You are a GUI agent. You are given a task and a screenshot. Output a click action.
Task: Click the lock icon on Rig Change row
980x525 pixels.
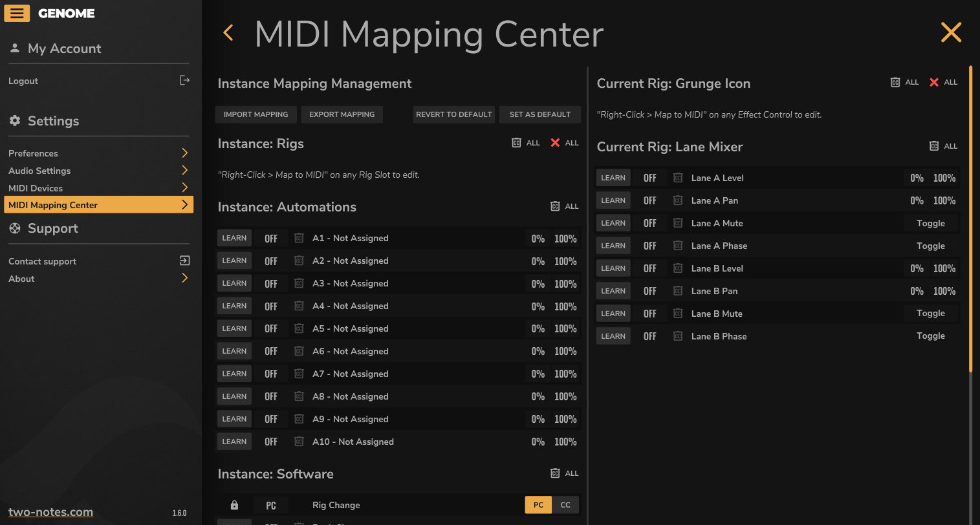click(x=234, y=505)
